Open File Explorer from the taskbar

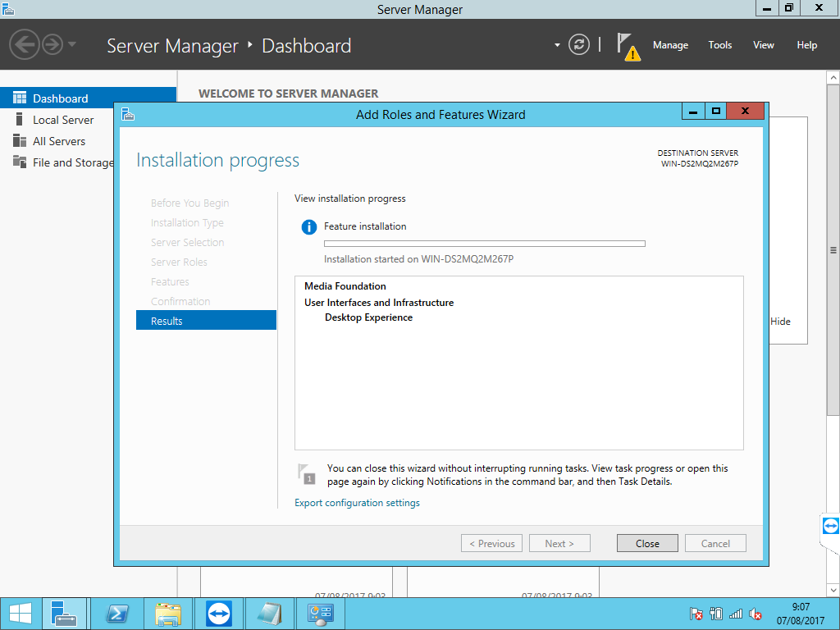(x=167, y=614)
